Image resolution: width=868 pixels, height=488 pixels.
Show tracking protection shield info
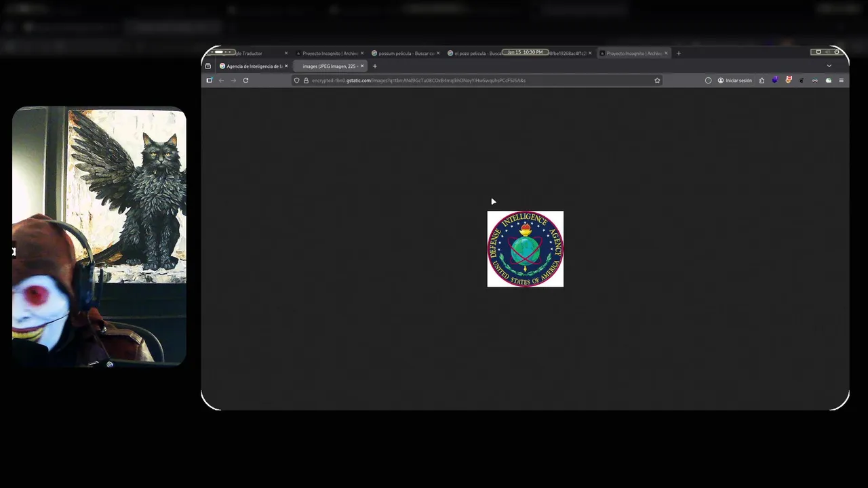point(296,80)
